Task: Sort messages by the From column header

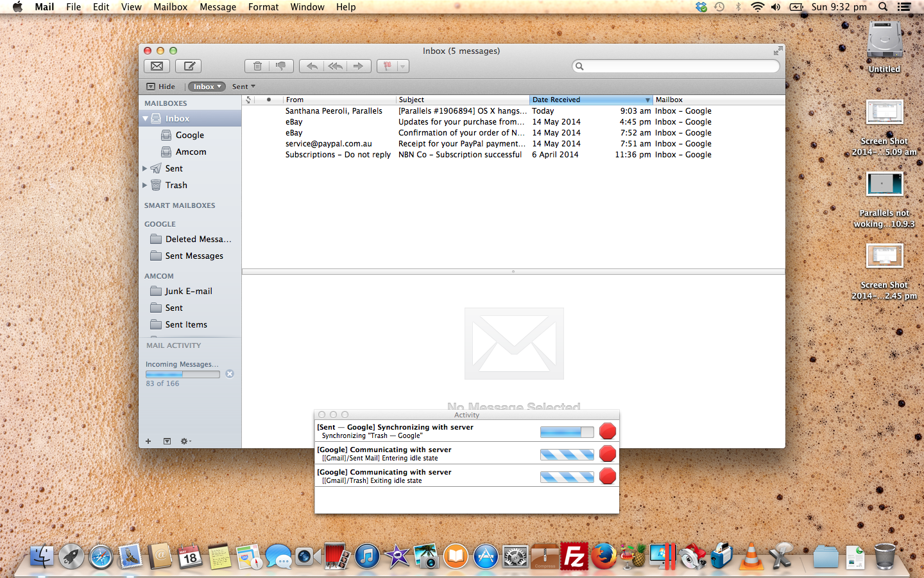Action: pos(339,100)
